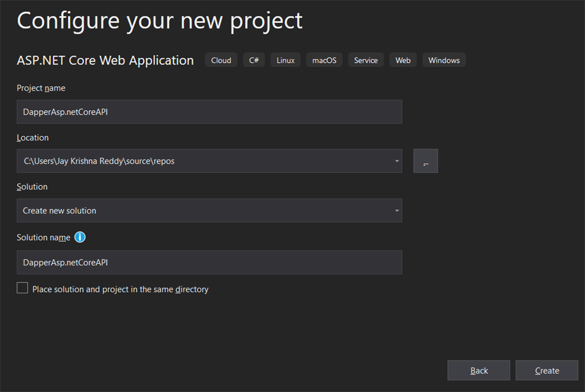
Task: Expand the Location dropdown arrow
Action: coord(397,161)
